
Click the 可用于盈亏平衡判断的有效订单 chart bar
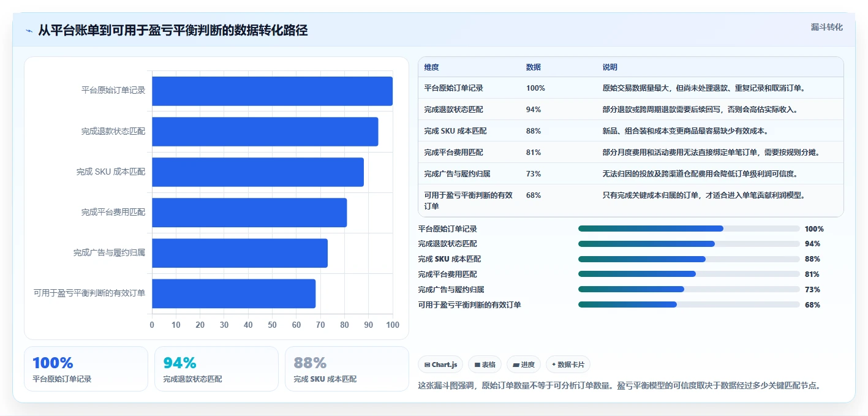233,293
